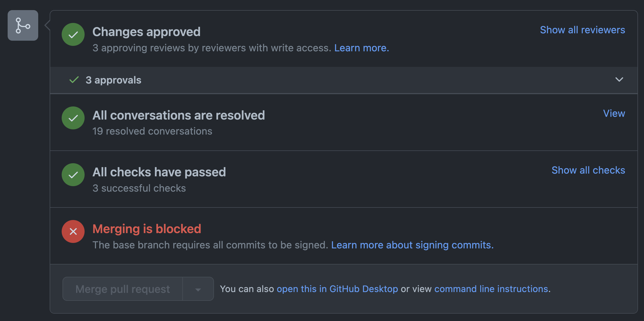Screen dimensions: 644x321
Task: Open Learn more about signing commits
Action: coord(412,245)
